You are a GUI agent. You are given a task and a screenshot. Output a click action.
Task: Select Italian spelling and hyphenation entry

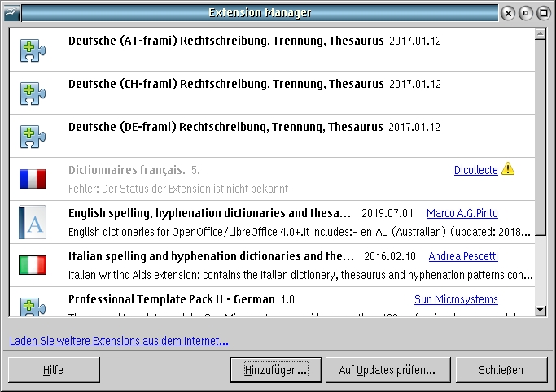[x=272, y=266]
